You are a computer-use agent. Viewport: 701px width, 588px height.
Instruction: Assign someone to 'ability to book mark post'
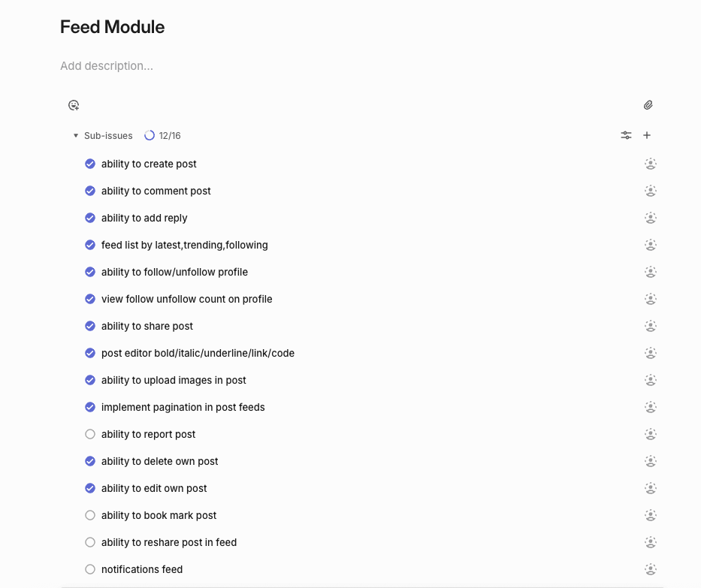(x=651, y=515)
